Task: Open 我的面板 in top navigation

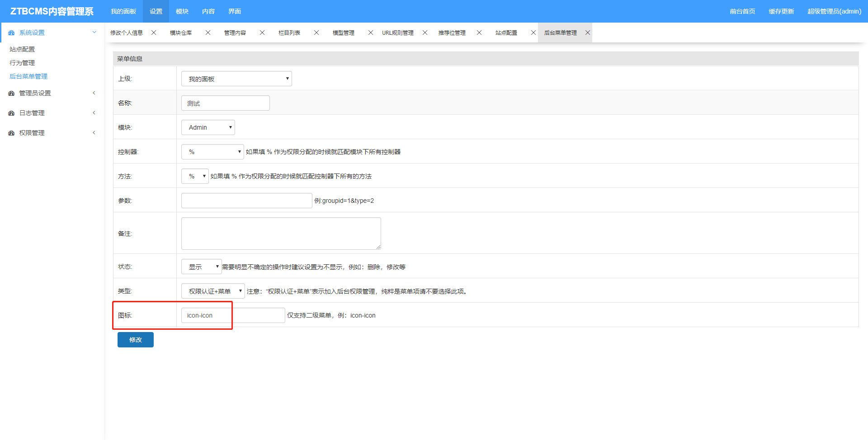Action: coord(123,11)
